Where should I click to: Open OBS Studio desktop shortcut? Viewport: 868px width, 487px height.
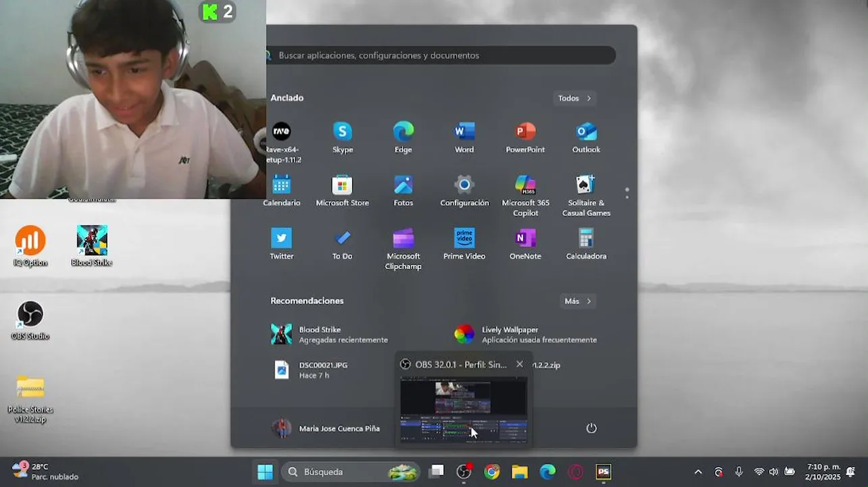[x=30, y=321]
